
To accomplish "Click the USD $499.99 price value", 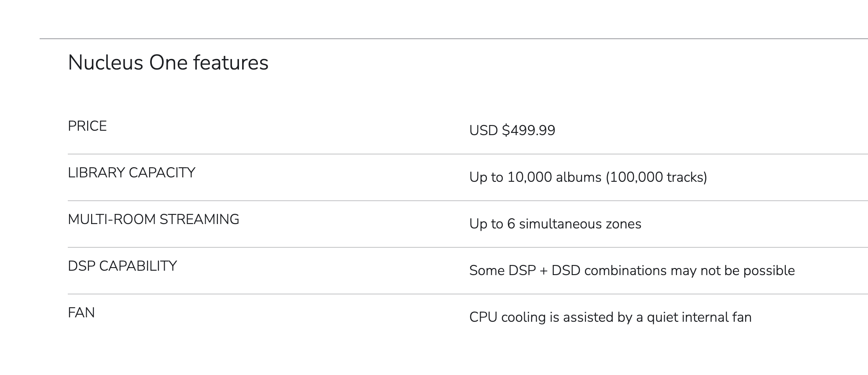I will [512, 130].
